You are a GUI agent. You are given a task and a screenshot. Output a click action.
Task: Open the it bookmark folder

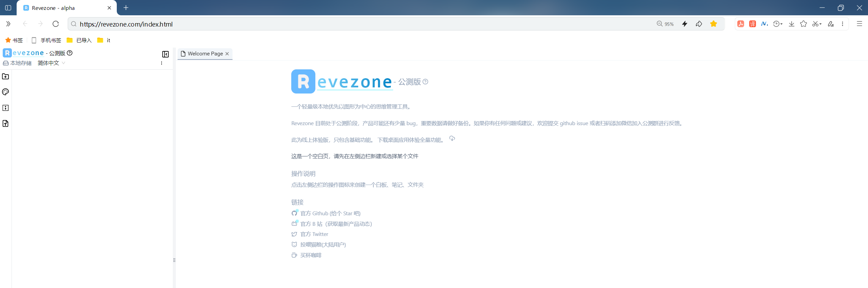(x=104, y=40)
